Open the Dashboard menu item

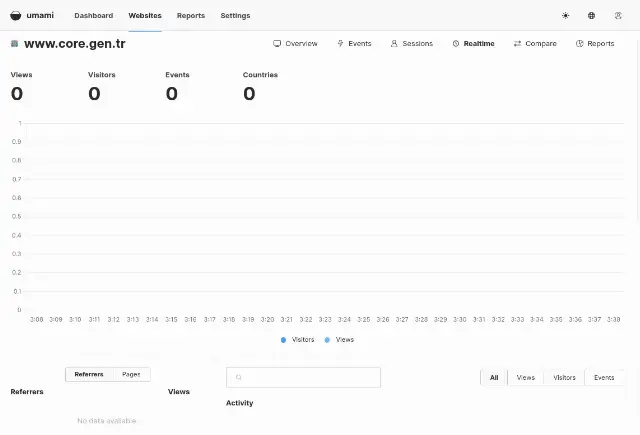tap(93, 16)
